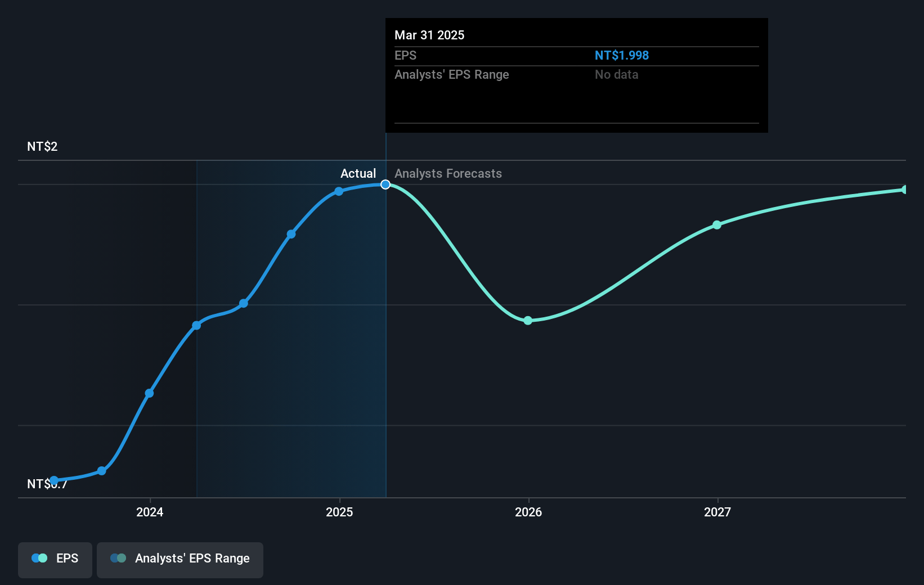Select the 2027 forecast data point
The height and width of the screenshot is (585, 924).
click(717, 225)
